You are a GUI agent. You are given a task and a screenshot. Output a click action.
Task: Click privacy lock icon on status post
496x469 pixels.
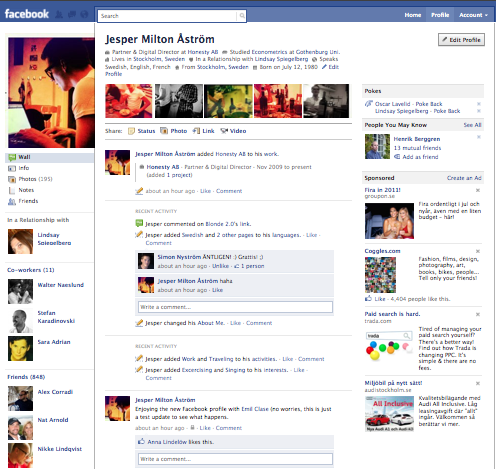pos(192,427)
